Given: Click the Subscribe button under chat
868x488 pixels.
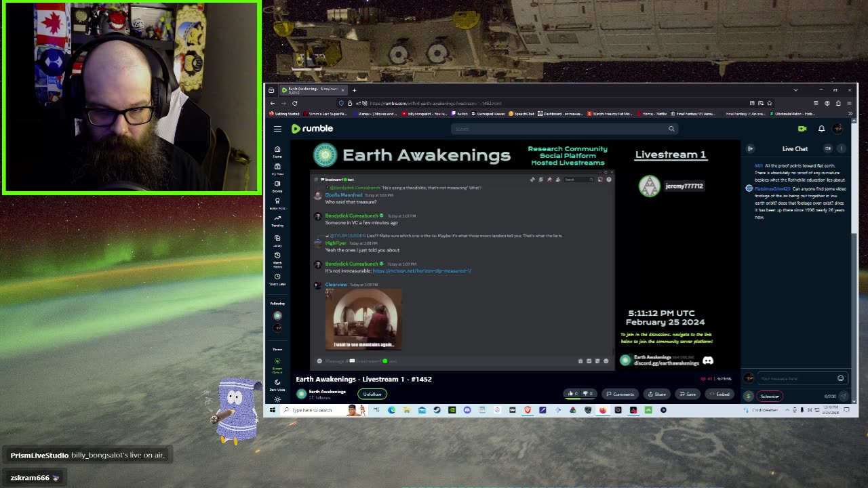Looking at the screenshot, I should (x=770, y=396).
